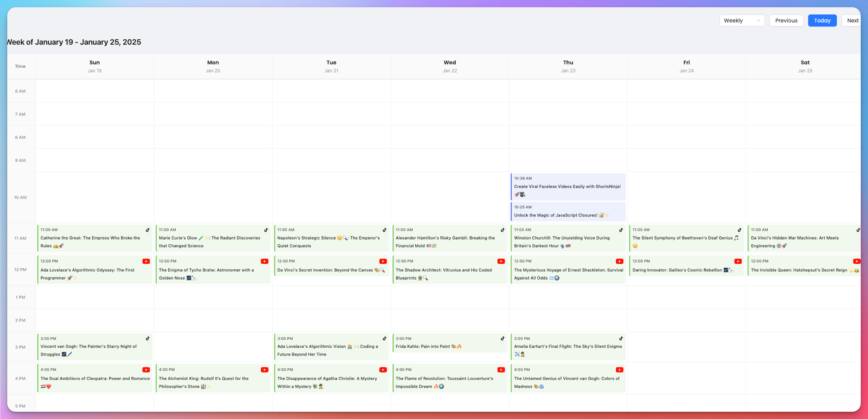The height and width of the screenshot is (419, 868).
Task: Click YouTube icon on Galileo's Cosmic Rebellion event
Action: tap(738, 261)
